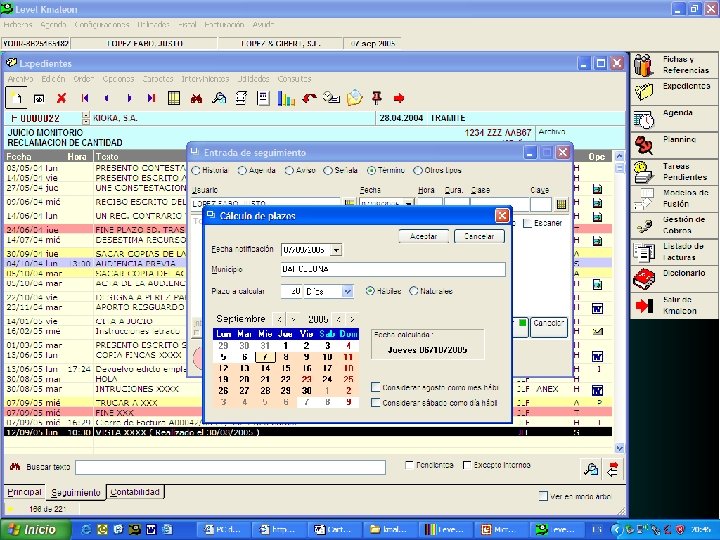720x540 pixels.
Task: Go to next year in calendar
Action: click(352, 319)
